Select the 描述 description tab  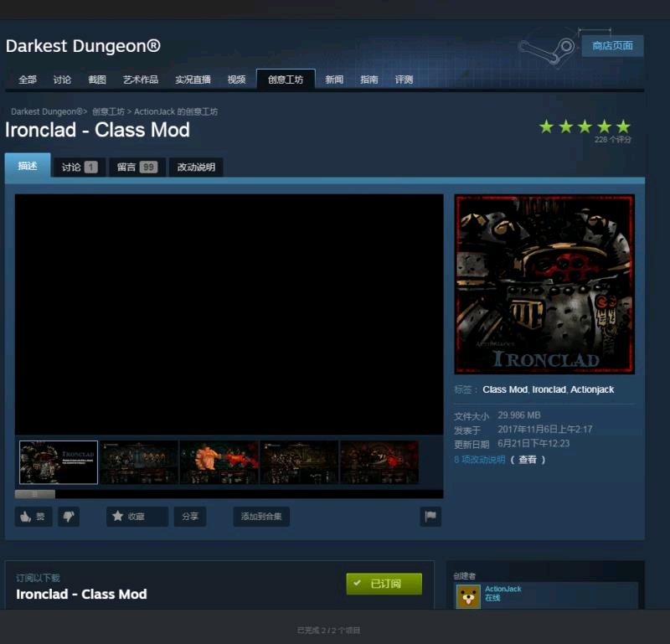click(28, 166)
